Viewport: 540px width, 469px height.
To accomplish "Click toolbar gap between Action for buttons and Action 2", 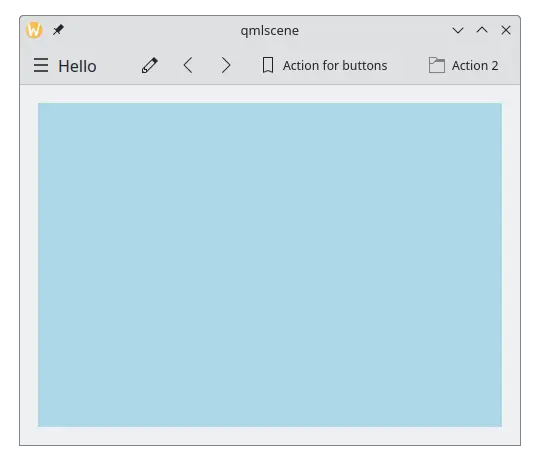I will pos(407,65).
